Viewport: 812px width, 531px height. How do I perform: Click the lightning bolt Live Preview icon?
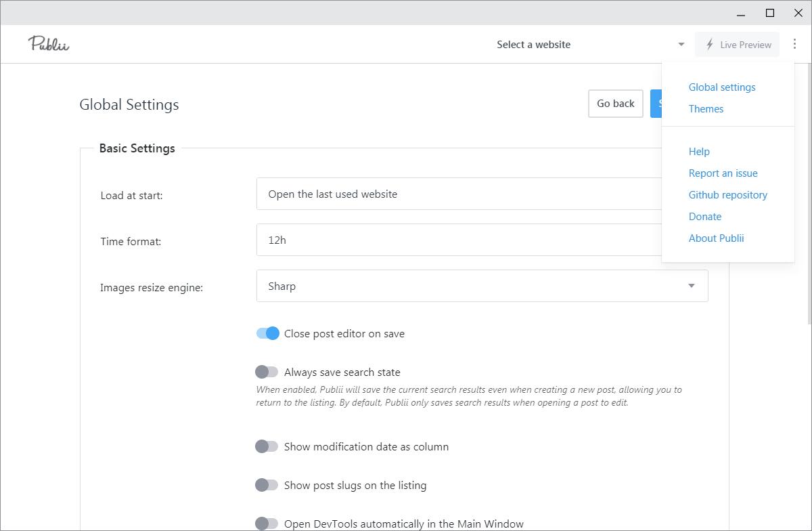[x=709, y=44]
